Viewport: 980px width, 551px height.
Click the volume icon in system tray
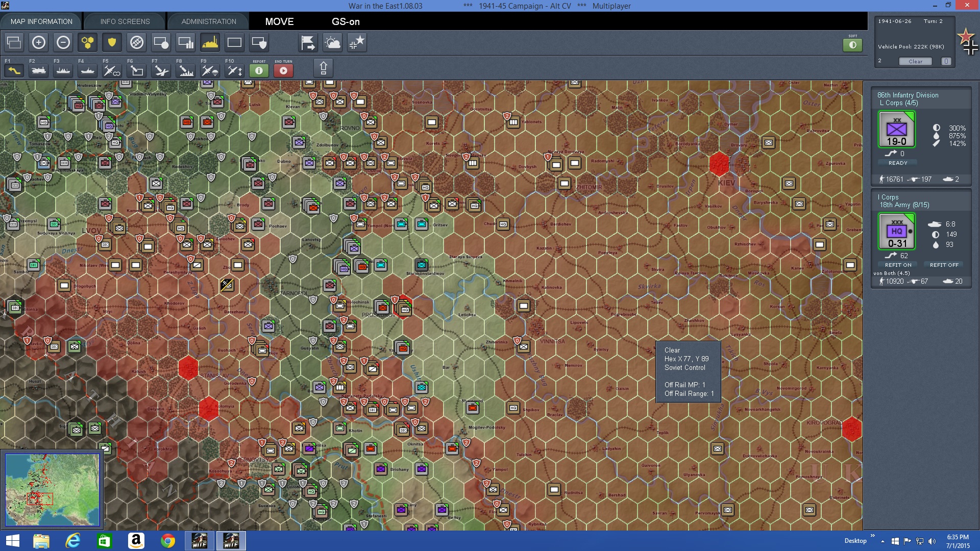932,541
